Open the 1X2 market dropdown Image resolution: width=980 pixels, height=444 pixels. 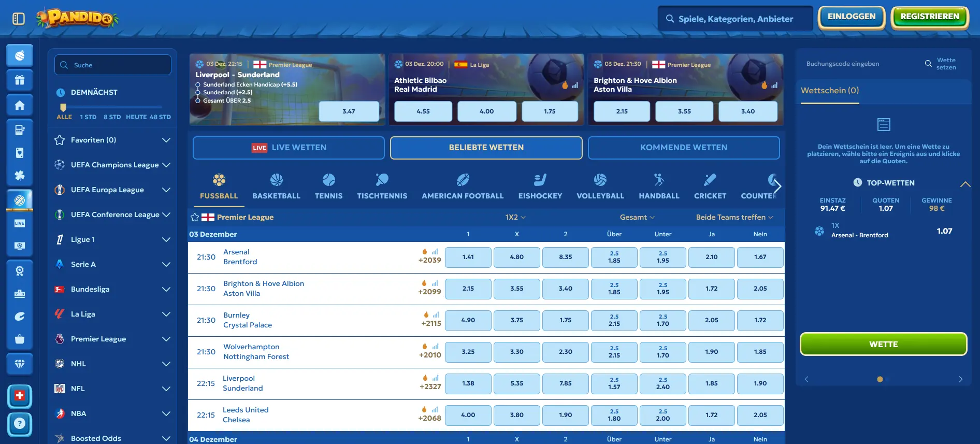pos(516,217)
